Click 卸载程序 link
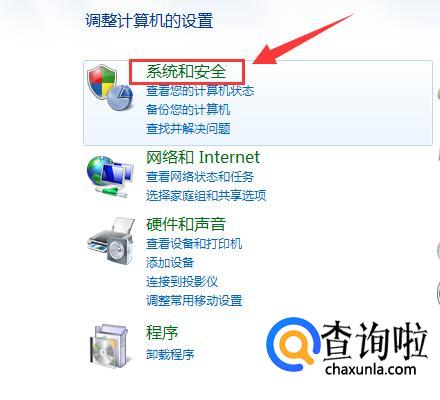440x400 pixels. pyautogui.click(x=170, y=354)
